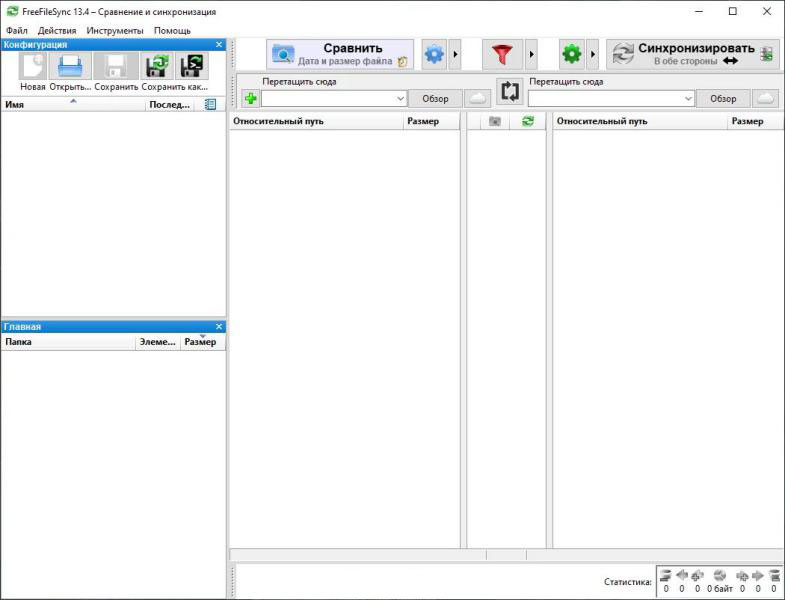Viewport: 785px width, 600px height.
Task: Open the Помощь menu
Action: 172,31
